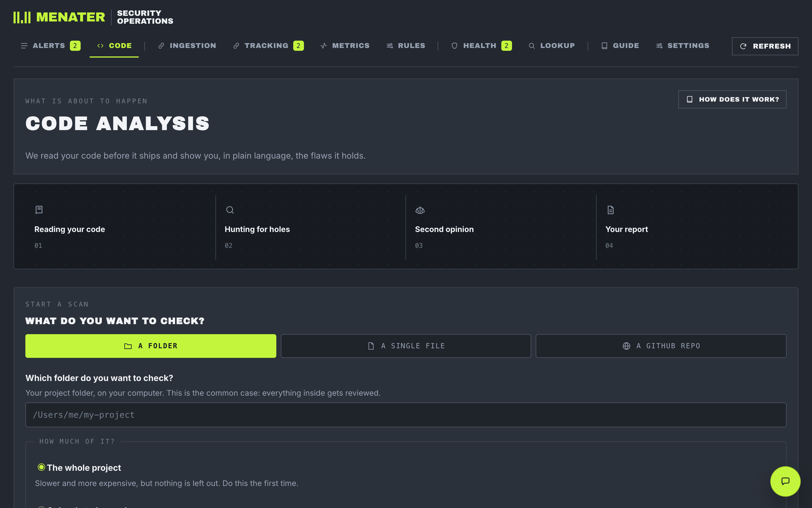Click the Refresh circular arrow icon
812x508 pixels.
point(743,46)
